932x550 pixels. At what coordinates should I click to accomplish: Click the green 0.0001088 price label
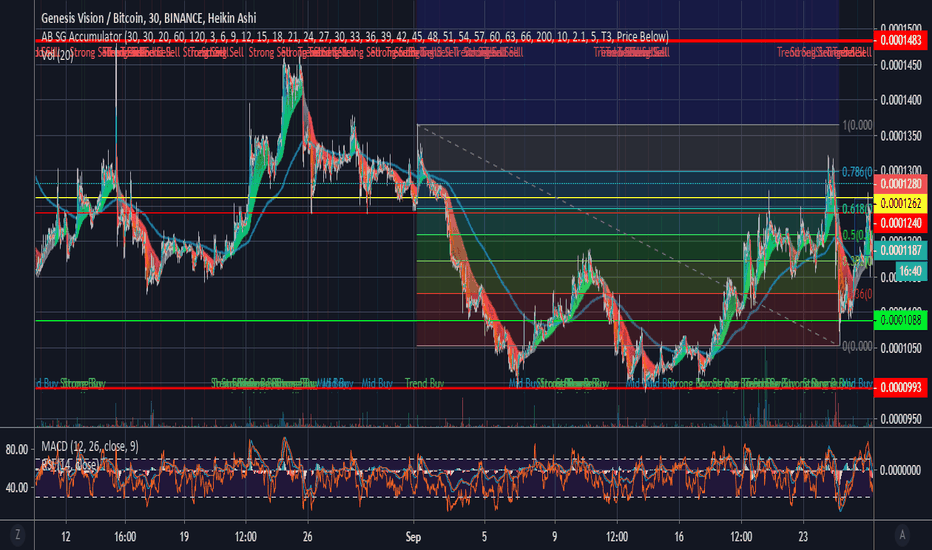click(x=900, y=320)
